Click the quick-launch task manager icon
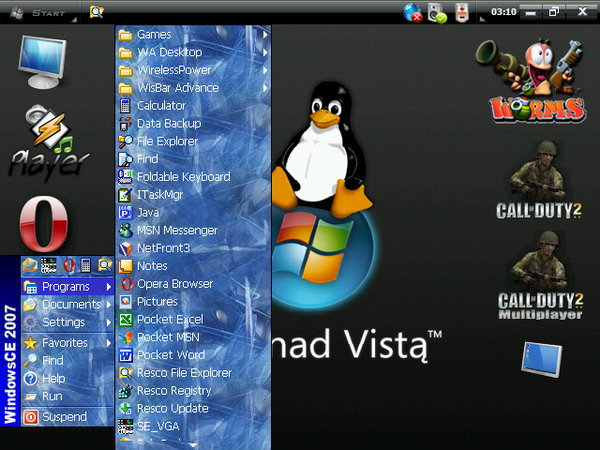 [x=49, y=265]
